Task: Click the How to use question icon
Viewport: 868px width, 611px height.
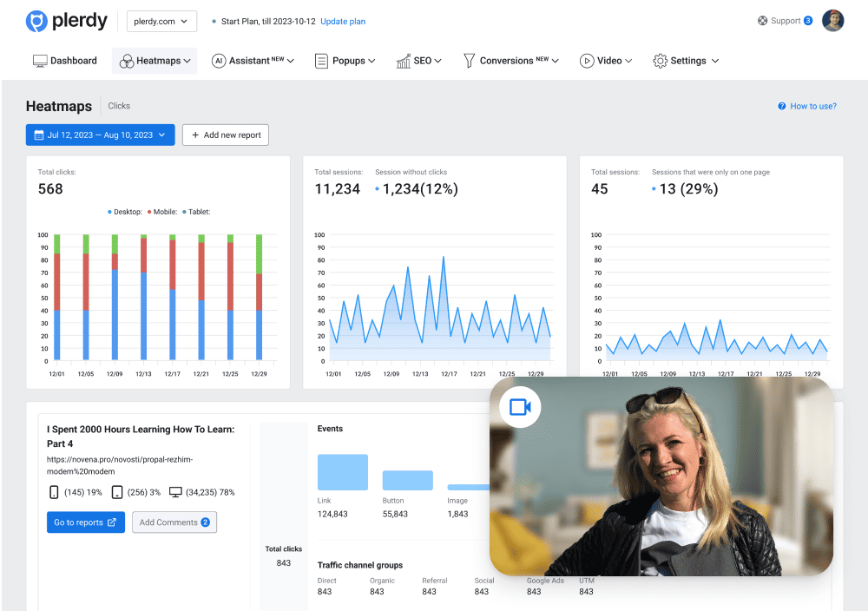Action: click(782, 106)
